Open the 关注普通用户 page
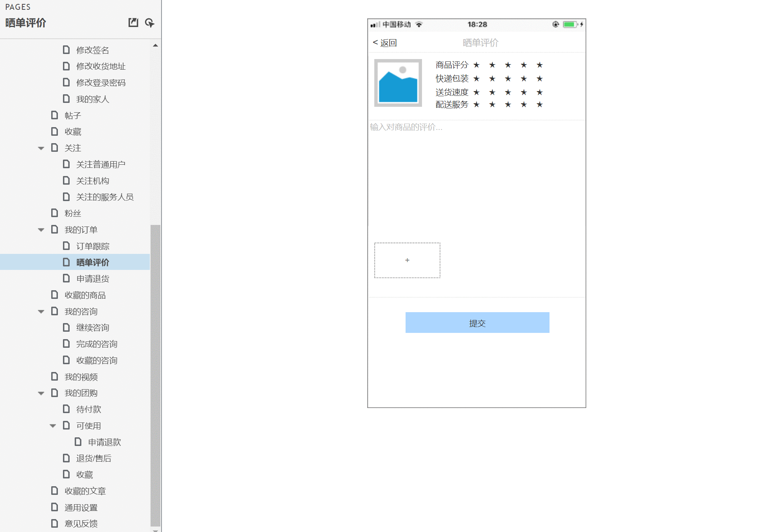Screen dimensions: 765x532 click(x=101, y=164)
